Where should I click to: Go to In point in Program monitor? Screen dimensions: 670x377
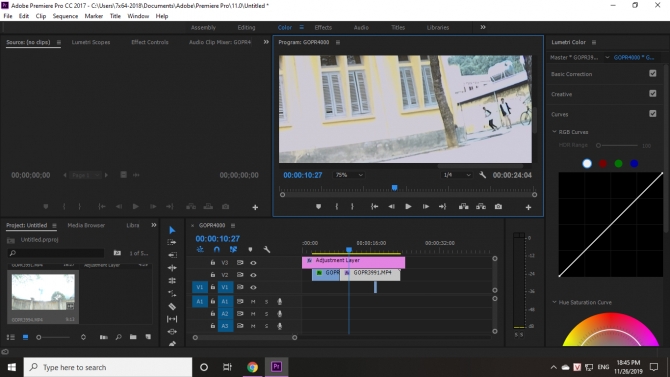(374, 207)
